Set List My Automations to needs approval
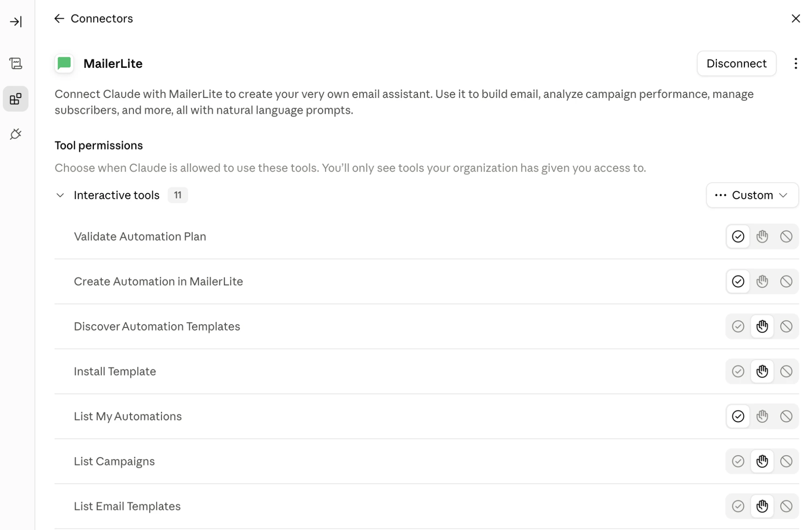 pyautogui.click(x=762, y=416)
